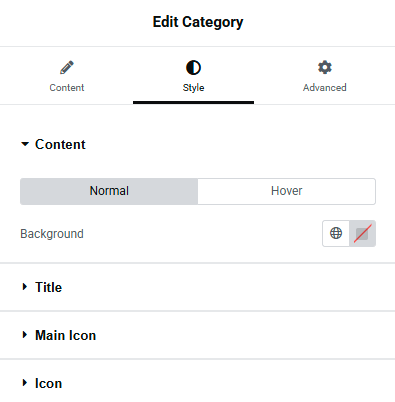
Task: Expand the Icon section heading
Action: [x=49, y=383]
